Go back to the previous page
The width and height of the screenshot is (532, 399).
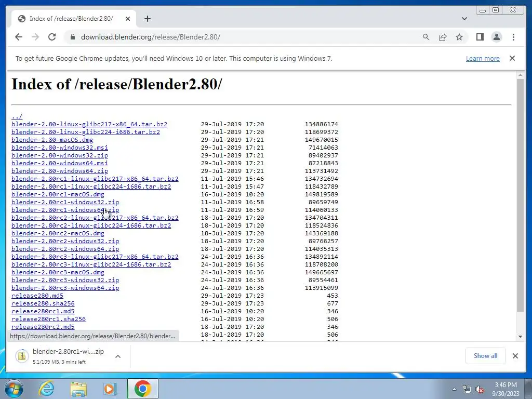coord(19,37)
